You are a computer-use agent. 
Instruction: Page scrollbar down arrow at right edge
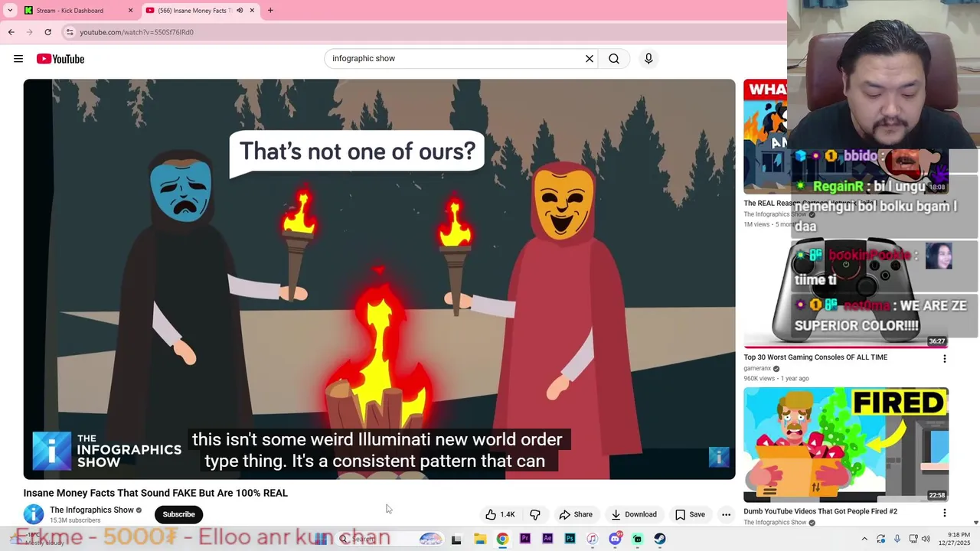975,522
